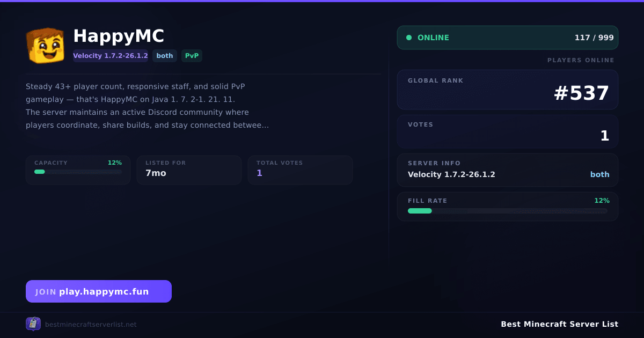Click the 'Global Rank' label

click(436, 80)
